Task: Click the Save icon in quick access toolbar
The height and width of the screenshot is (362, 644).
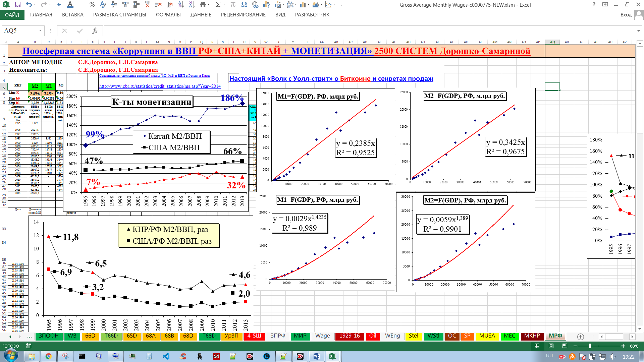Action: [x=18, y=5]
